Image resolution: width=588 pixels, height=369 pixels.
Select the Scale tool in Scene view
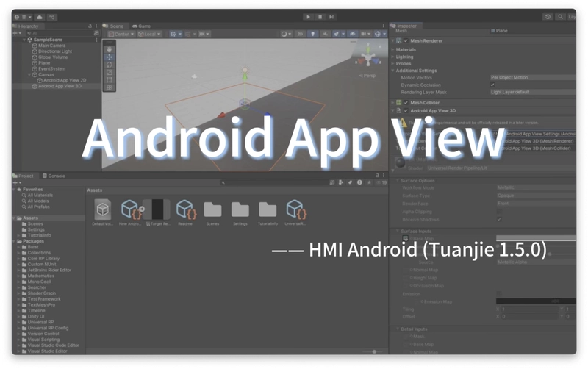coord(109,72)
